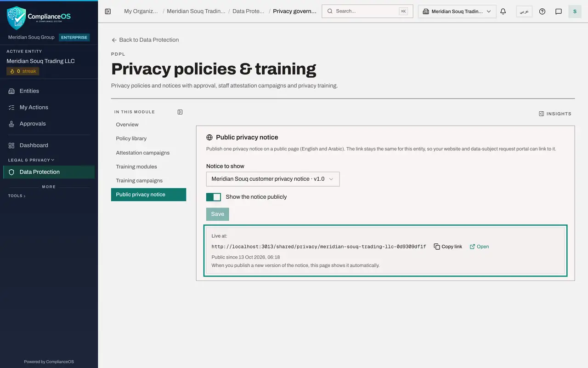Select the Public privacy notice section

pyautogui.click(x=148, y=195)
